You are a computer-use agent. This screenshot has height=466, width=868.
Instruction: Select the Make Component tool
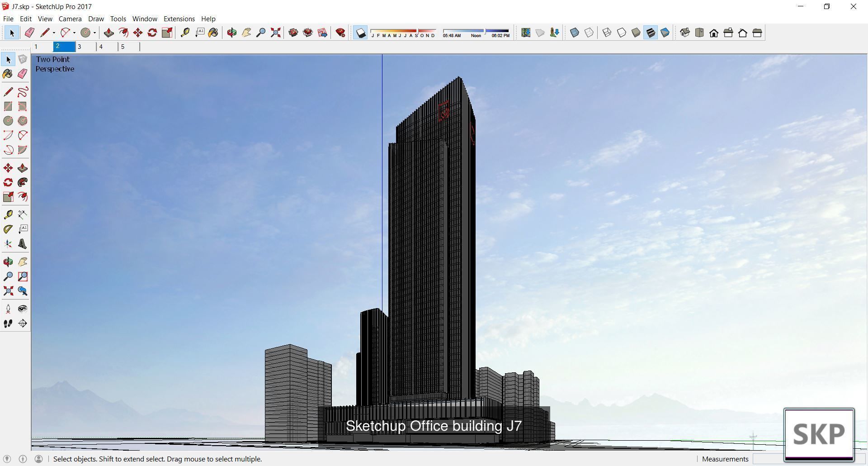point(23,59)
